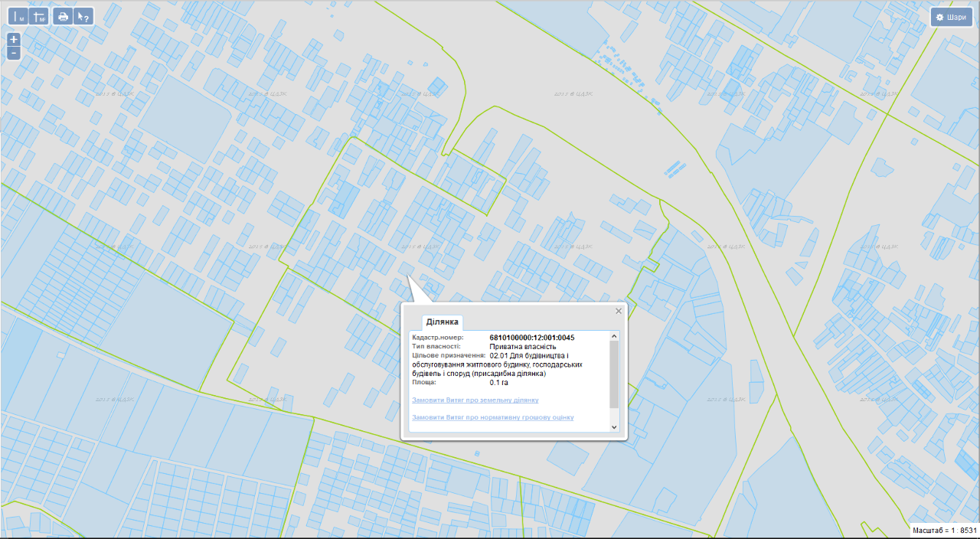Print the map with printer icon

tap(64, 16)
